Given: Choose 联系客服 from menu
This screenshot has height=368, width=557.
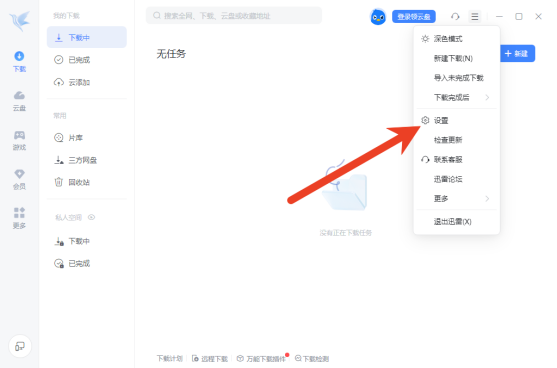Looking at the screenshot, I should [457, 159].
